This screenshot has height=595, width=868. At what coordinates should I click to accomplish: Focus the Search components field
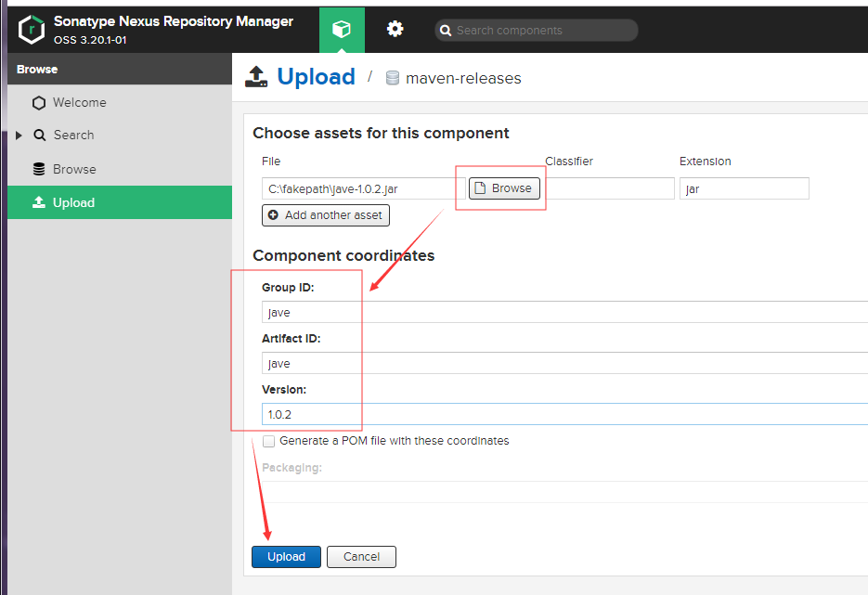tap(536, 31)
